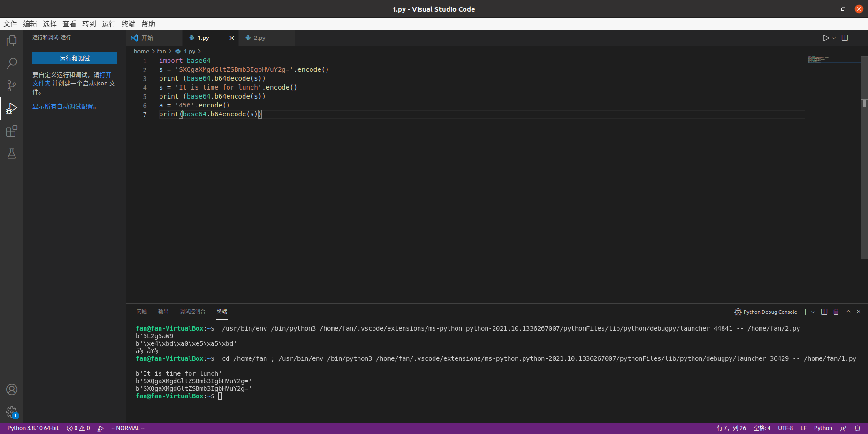Image resolution: width=868 pixels, height=434 pixels.
Task: Split the editor to the right
Action: click(845, 38)
